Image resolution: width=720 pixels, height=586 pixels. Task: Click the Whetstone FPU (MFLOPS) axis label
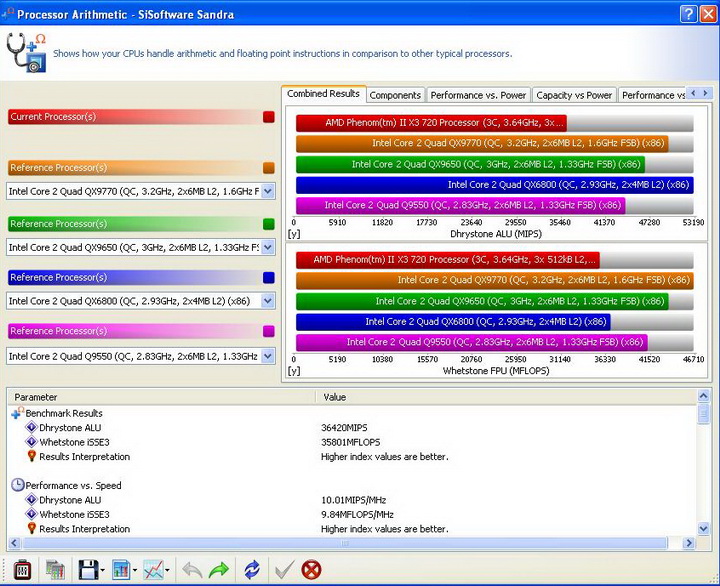point(496,371)
